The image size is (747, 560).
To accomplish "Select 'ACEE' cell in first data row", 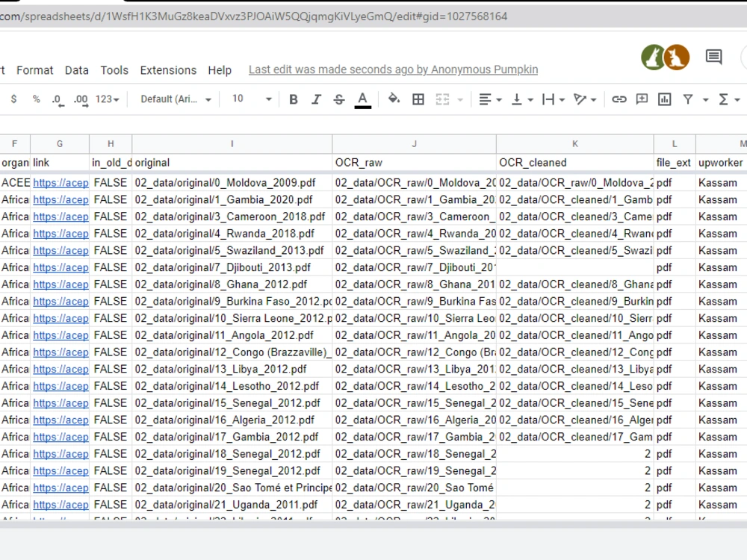I will tap(15, 183).
